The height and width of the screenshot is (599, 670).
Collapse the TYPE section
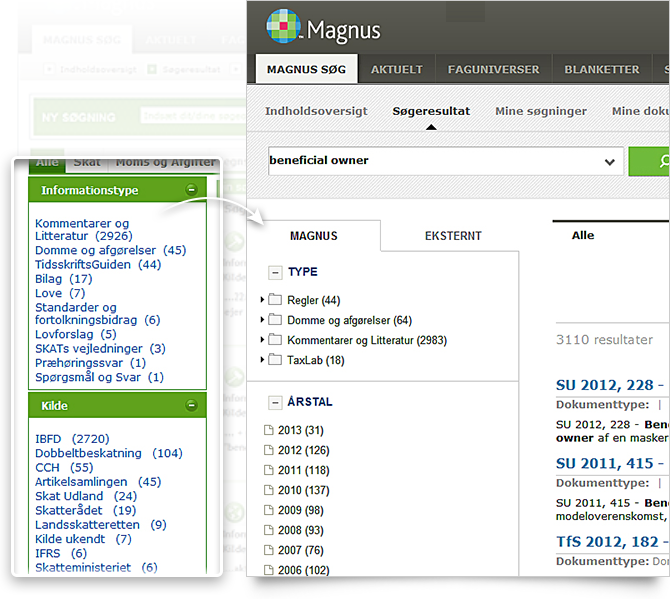(275, 272)
